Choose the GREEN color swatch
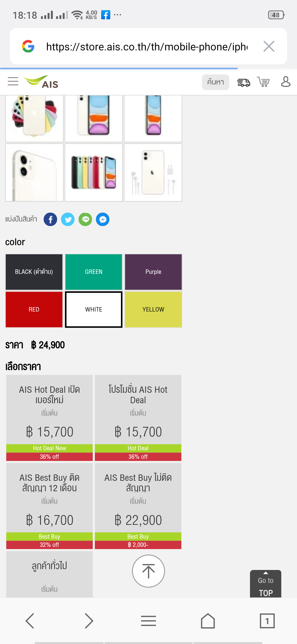This screenshot has width=297, height=644. (x=94, y=272)
